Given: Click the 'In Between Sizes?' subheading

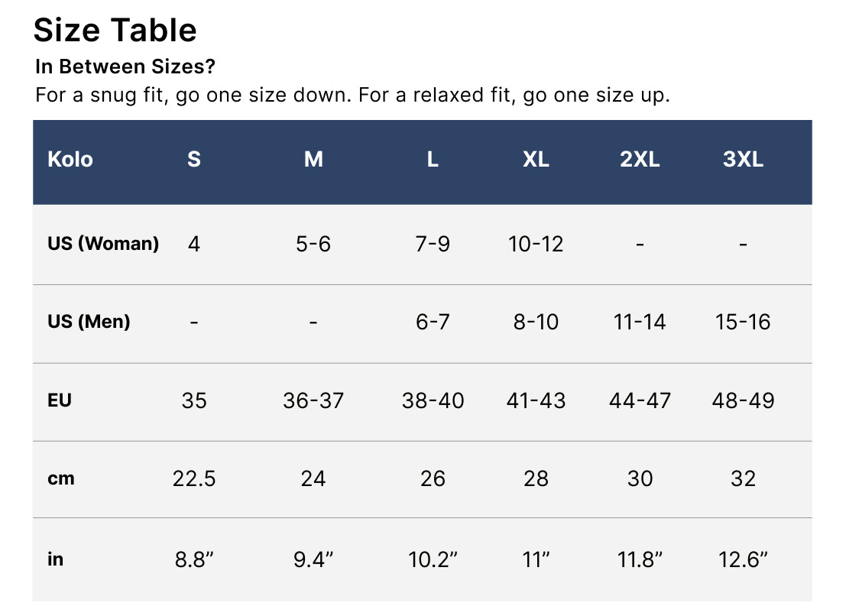Looking at the screenshot, I should click(x=125, y=66).
